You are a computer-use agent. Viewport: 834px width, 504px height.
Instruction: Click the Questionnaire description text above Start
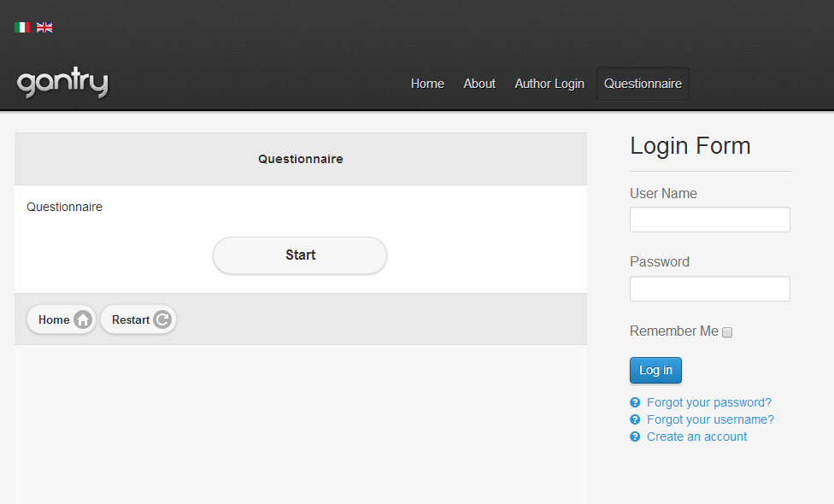[x=64, y=207]
